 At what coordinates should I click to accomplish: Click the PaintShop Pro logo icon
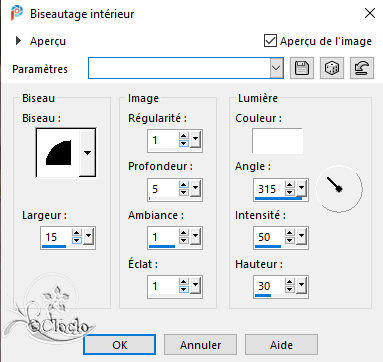17,13
